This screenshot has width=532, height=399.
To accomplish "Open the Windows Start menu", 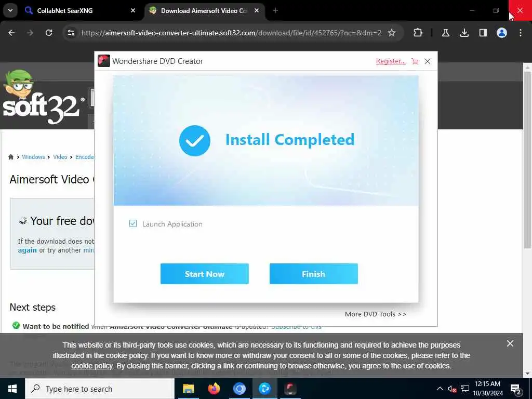I will point(12,389).
